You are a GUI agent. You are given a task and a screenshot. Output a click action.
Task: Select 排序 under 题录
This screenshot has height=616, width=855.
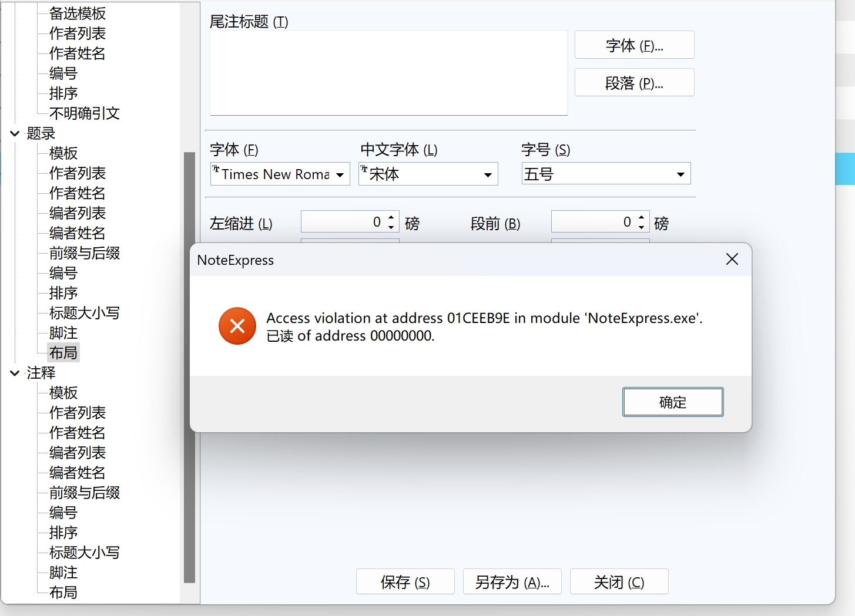[63, 293]
